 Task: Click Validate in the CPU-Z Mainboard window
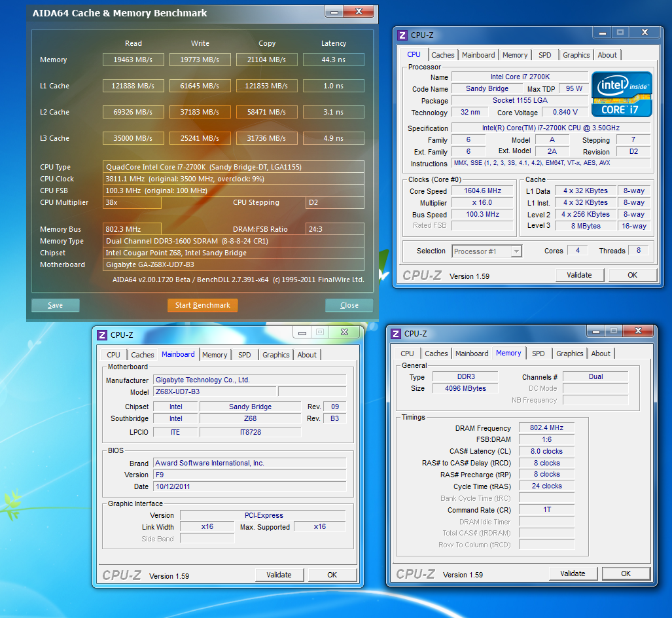[x=279, y=575]
